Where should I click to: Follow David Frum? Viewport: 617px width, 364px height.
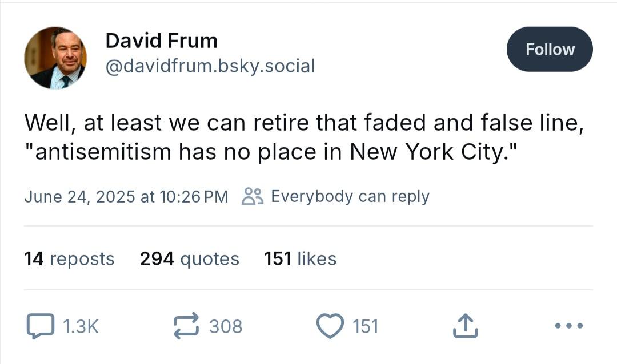[x=550, y=49]
